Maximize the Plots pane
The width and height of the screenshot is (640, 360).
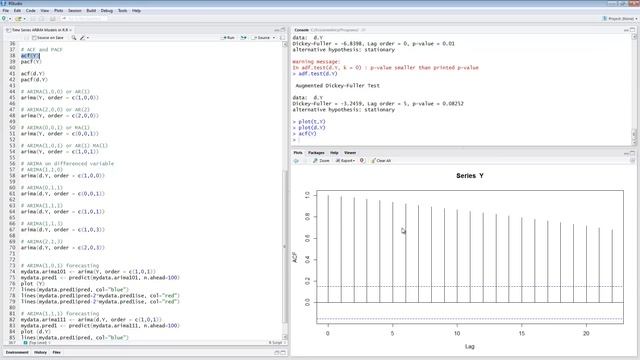click(632, 153)
